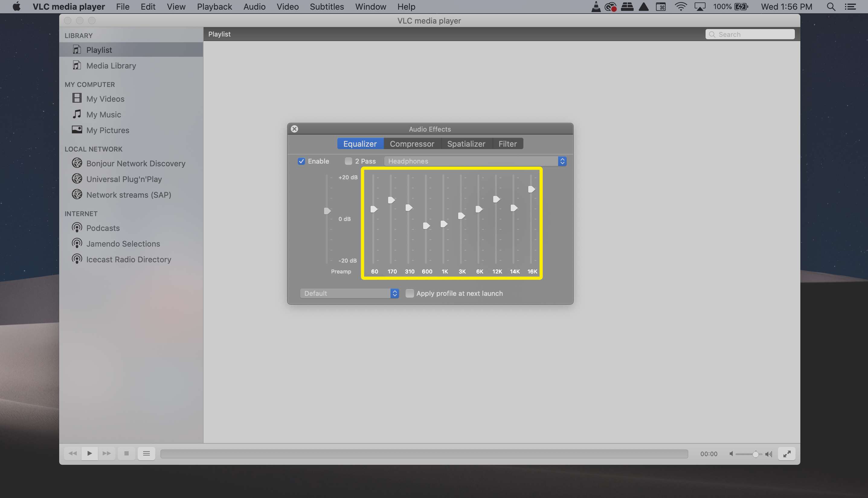Screen dimensions: 868x498
Task: Click the volume slider knob
Action: pos(755,454)
